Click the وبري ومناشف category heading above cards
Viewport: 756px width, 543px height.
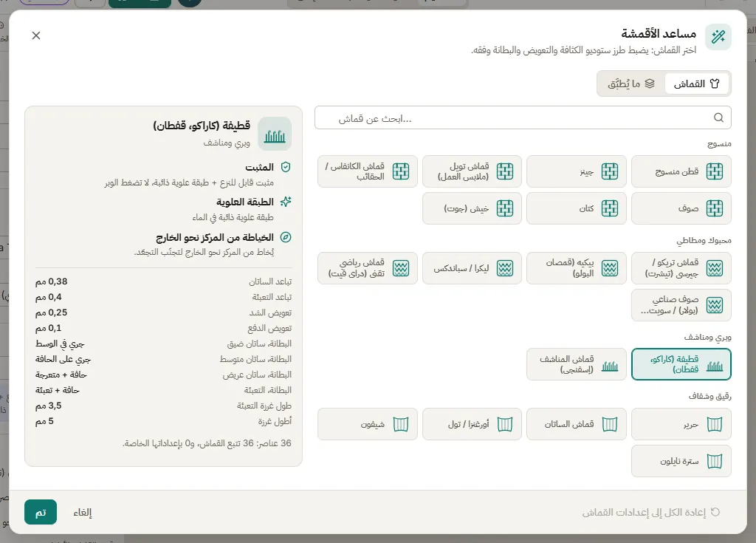tap(707, 337)
